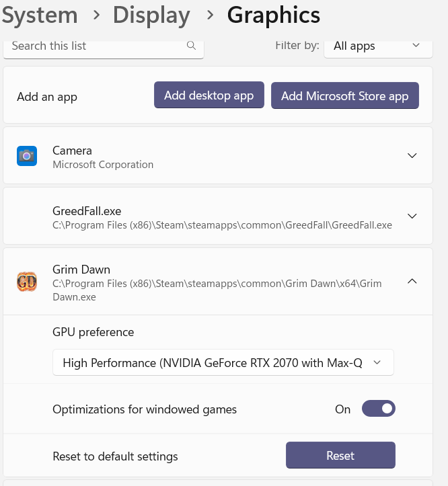The width and height of the screenshot is (448, 486).
Task: Turn off Optimizations for windowed games
Action: point(378,409)
